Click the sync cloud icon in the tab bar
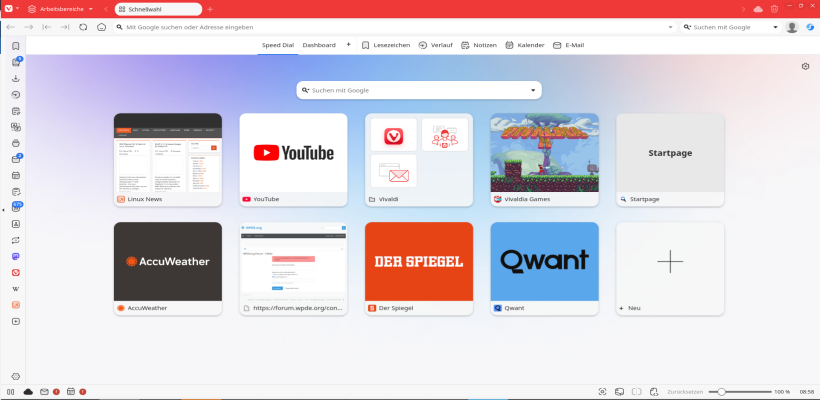Viewport: 820px width, 400px height. click(758, 9)
